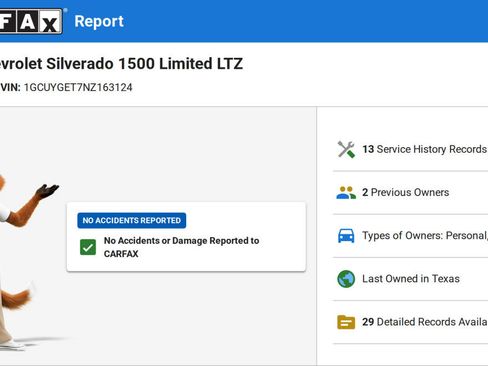Click the yellow folder detailed records icon
The image size is (488, 366).
(346, 322)
